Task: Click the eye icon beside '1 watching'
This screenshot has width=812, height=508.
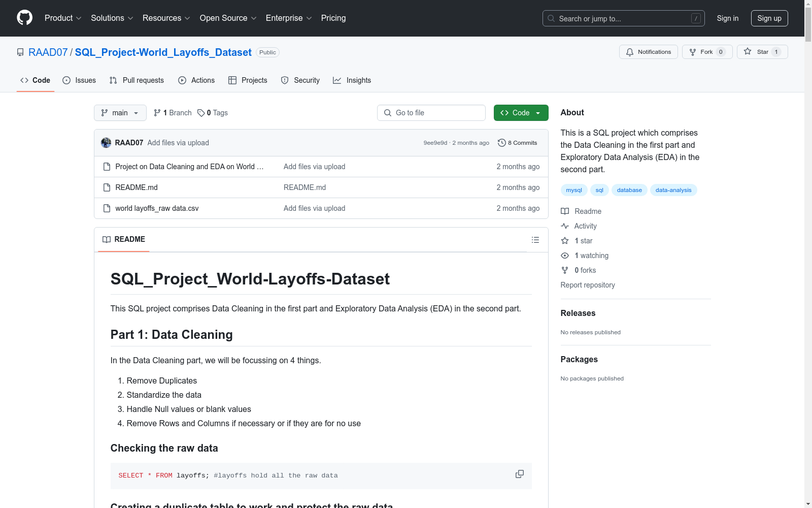Action: tap(565, 256)
